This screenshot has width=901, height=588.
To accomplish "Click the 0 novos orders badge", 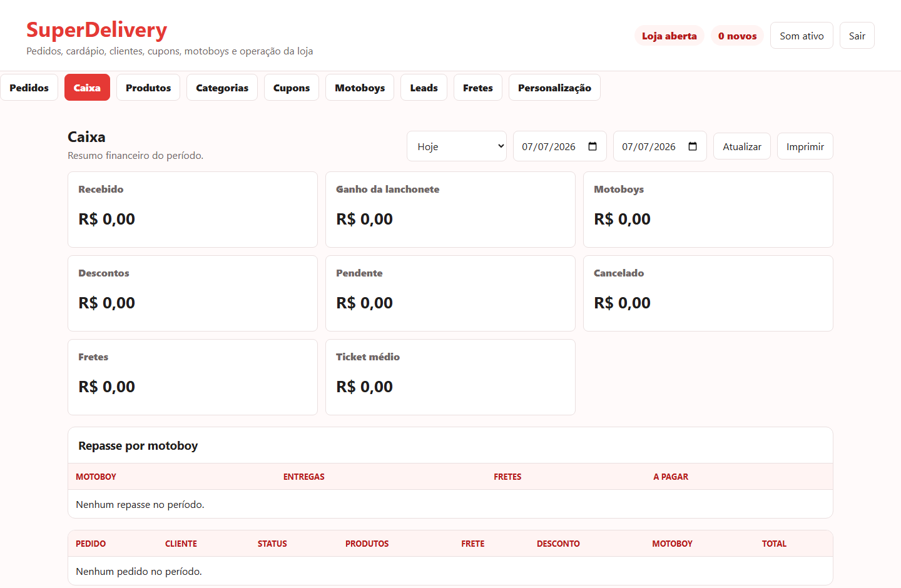I will [737, 36].
